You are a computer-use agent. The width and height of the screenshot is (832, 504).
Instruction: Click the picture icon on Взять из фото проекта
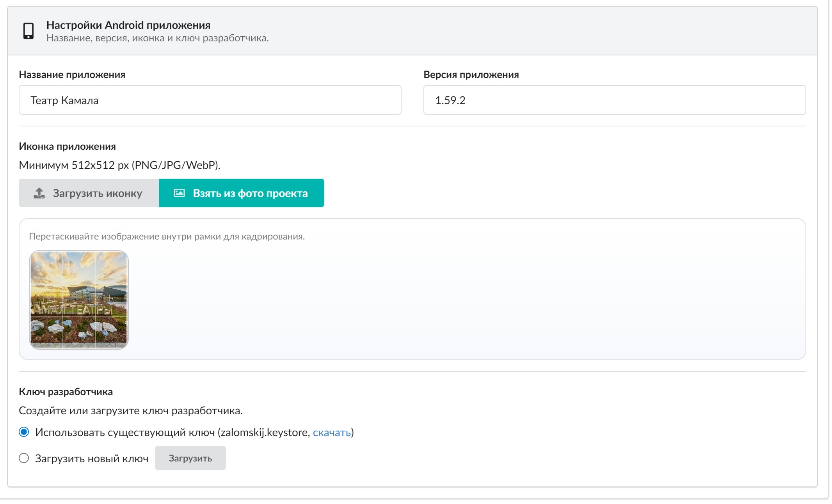point(179,193)
